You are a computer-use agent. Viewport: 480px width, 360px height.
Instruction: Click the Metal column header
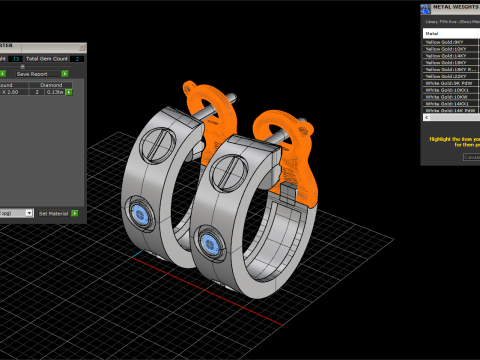tap(451, 33)
